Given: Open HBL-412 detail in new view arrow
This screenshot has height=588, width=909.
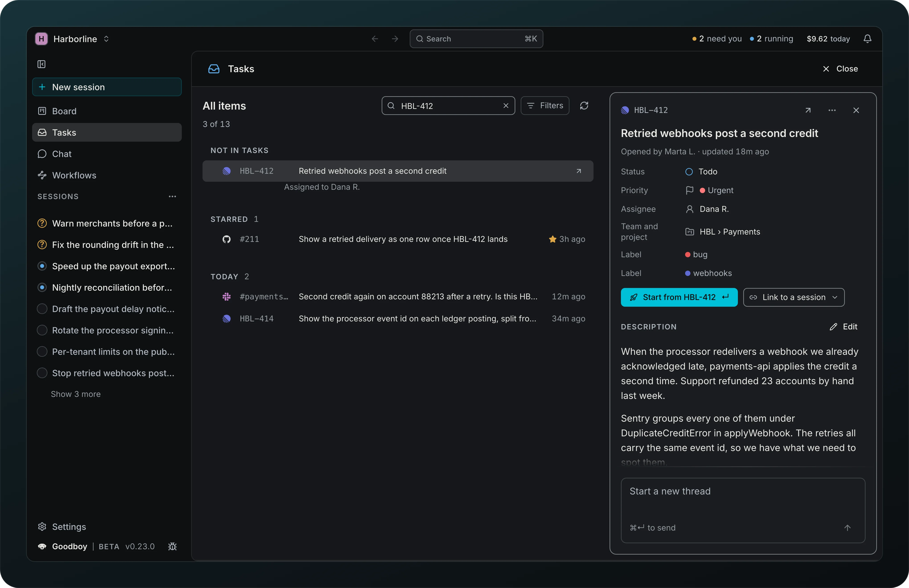Looking at the screenshot, I should coord(808,110).
